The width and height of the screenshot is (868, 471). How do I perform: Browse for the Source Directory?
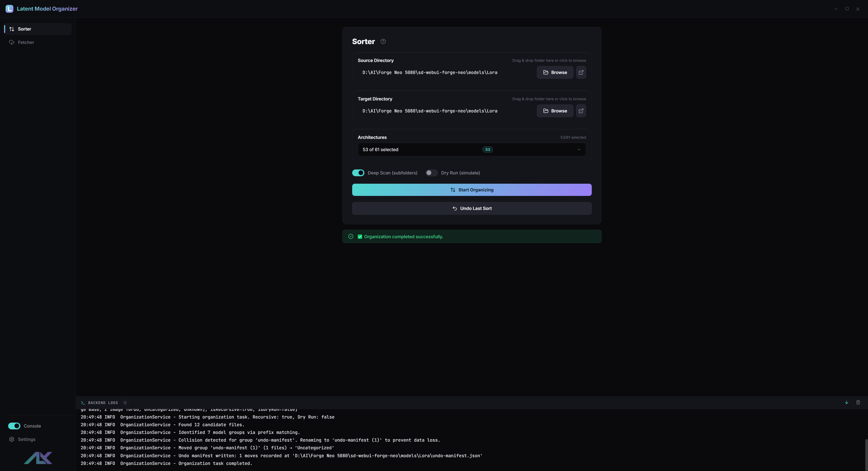[x=555, y=72]
